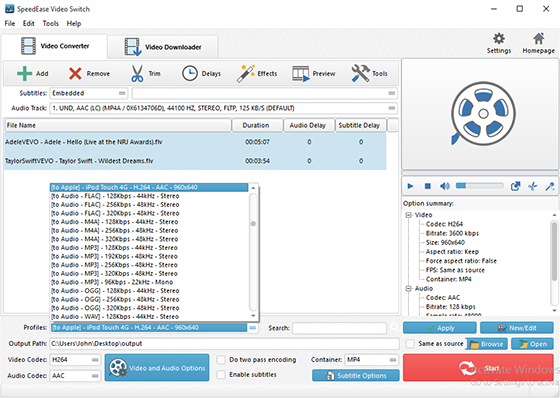Select the Taylor Swift Wildest Dreams file row
560x398 pixels.
click(195, 161)
